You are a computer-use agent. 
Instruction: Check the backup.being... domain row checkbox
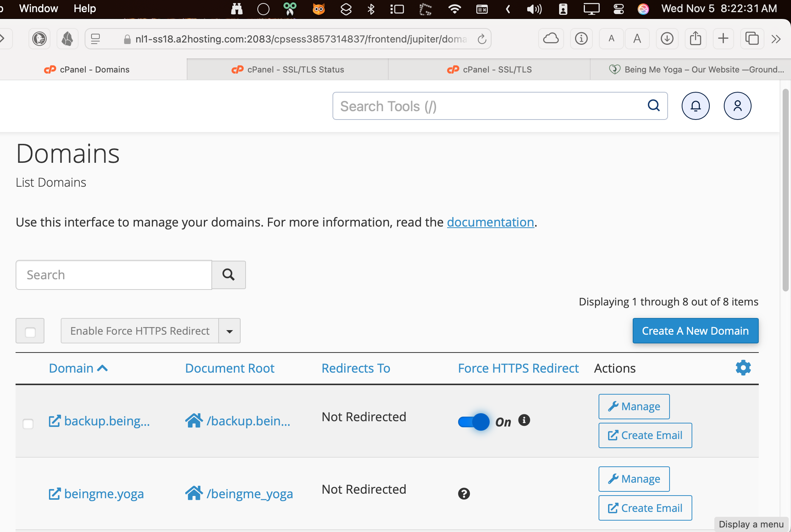pos(28,423)
